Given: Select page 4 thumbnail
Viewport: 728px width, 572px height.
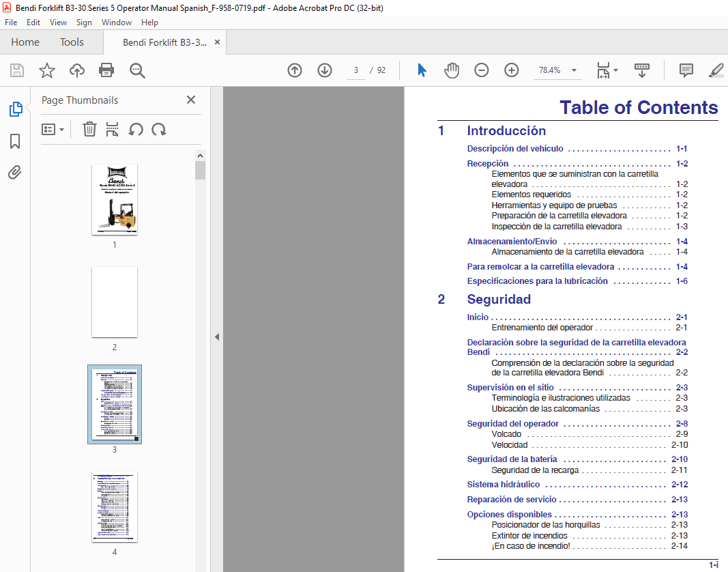Looking at the screenshot, I should point(114,507).
